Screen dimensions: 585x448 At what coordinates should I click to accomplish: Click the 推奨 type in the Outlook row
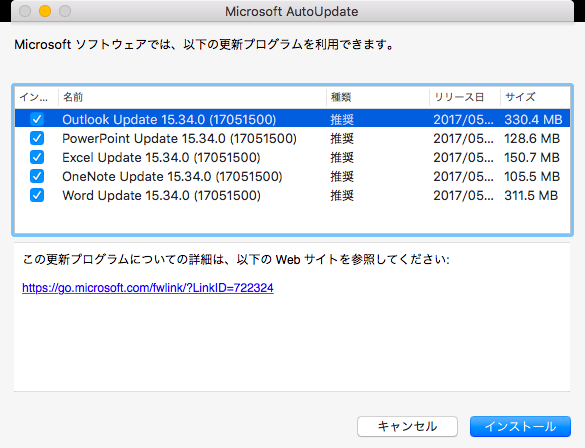tap(342, 119)
